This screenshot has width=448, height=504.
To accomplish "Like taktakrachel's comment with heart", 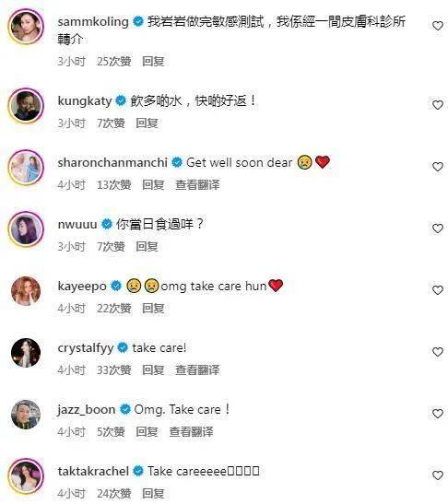I will pyautogui.click(x=437, y=475).
